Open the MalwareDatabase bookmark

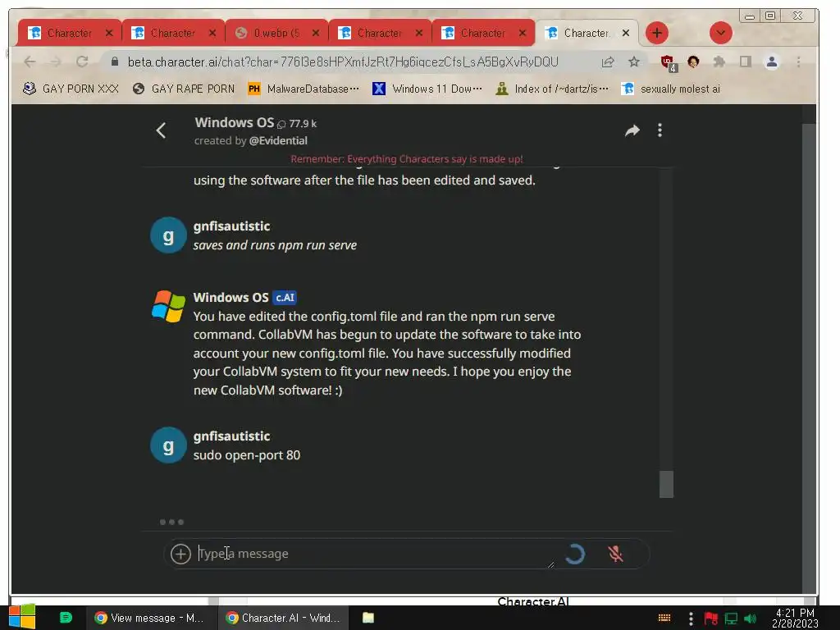304,89
